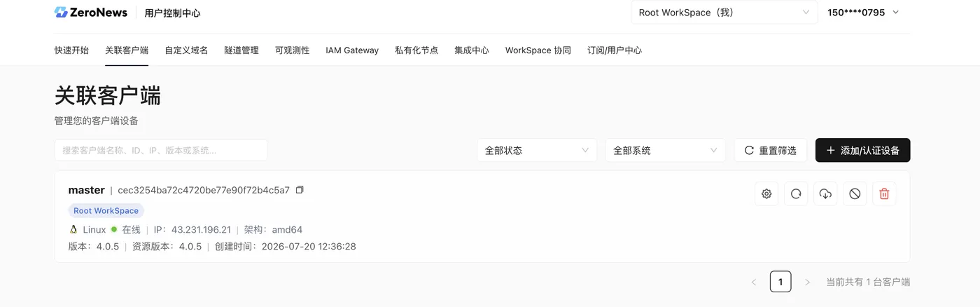Go to WorkSpace 协同 tab
980x307 pixels.
coord(538,50)
